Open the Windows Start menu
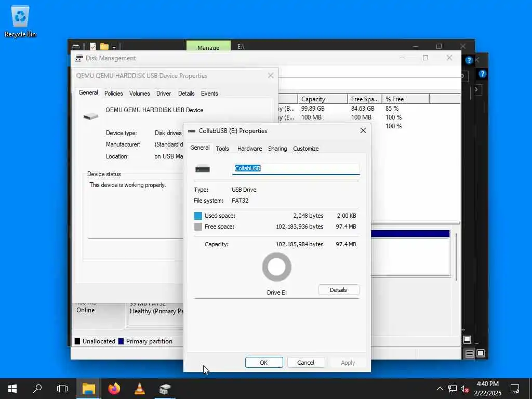Screen dimensions: 532x399 [x=12, y=389]
